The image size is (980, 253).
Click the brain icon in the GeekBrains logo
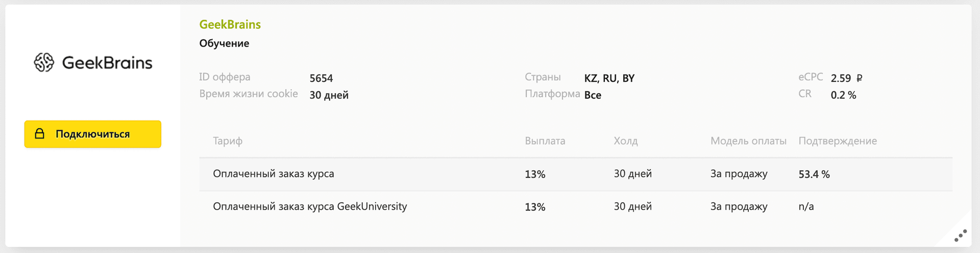(x=44, y=62)
